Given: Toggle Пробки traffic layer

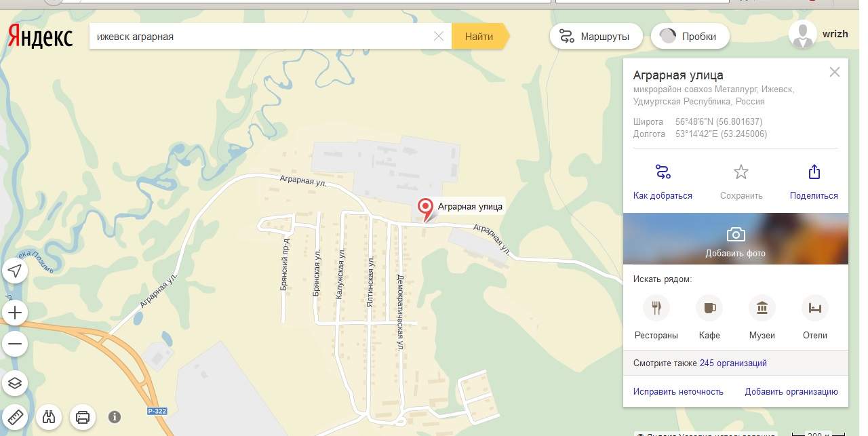Looking at the screenshot, I should 690,37.
